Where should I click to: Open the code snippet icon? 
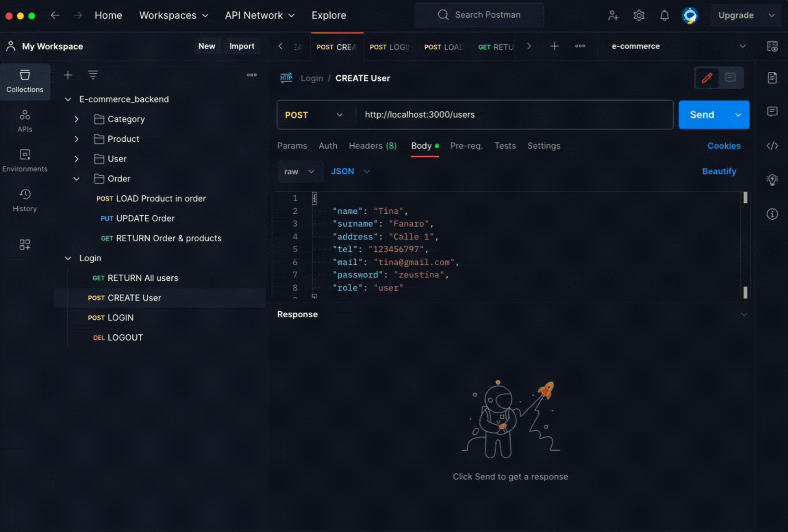tap(772, 146)
